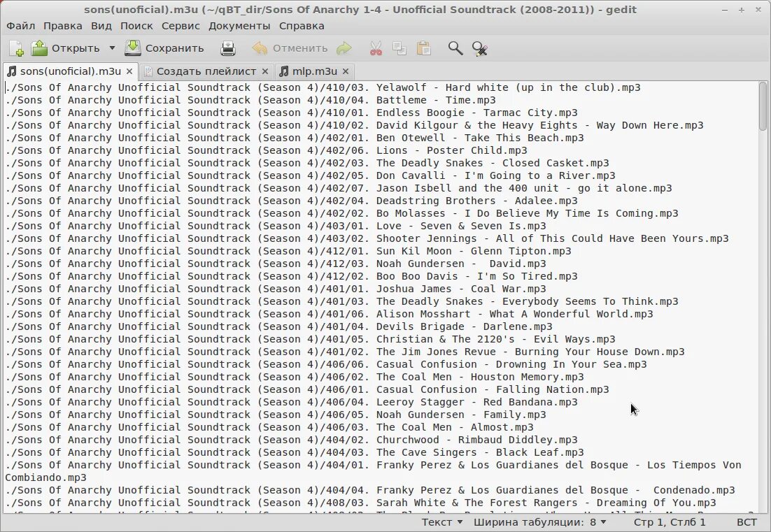The image size is (771, 532).
Task: Click the Jason Isbell go it alone line
Action: (x=339, y=188)
